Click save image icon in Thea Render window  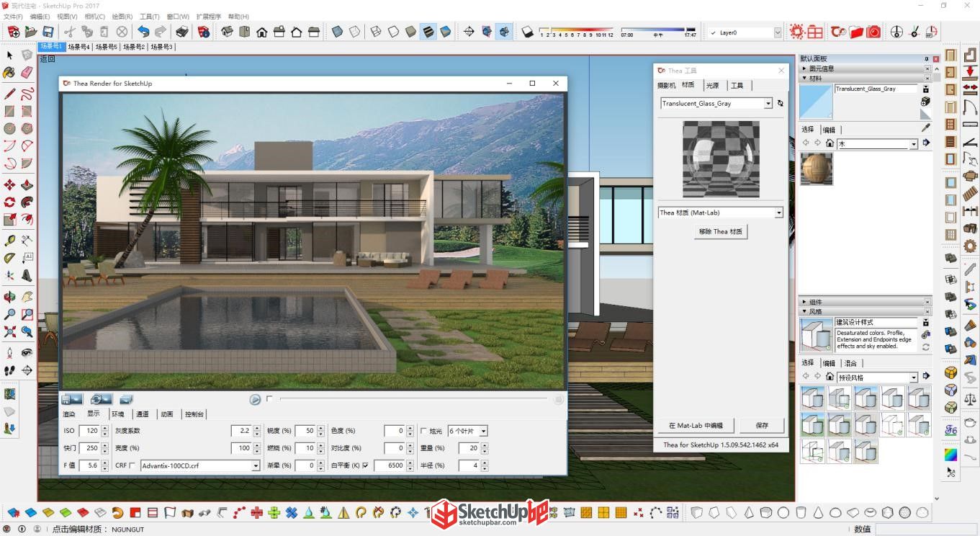pos(72,398)
